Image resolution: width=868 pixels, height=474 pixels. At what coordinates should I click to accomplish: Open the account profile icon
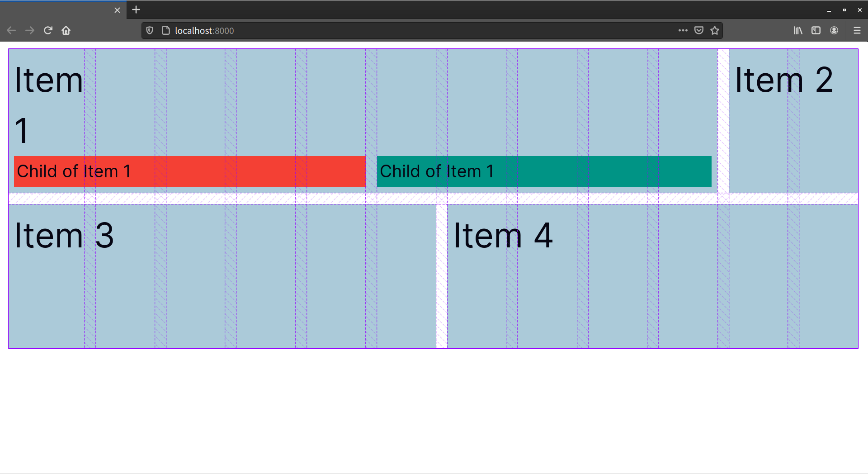click(834, 30)
